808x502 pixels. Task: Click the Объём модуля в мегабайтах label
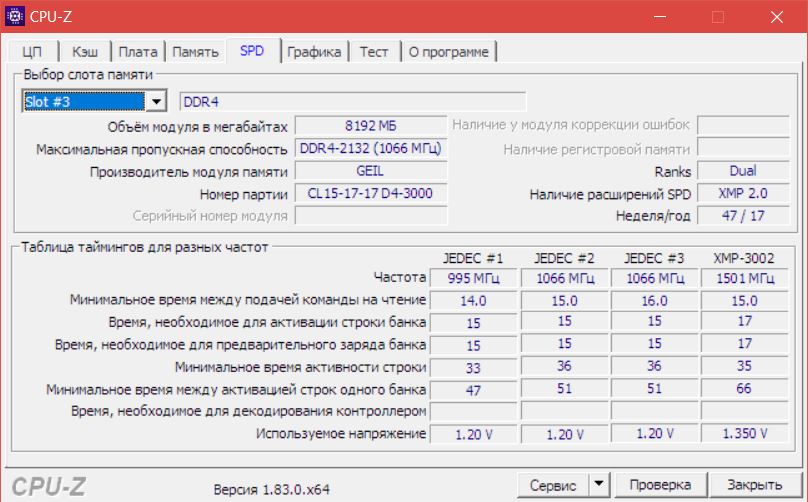click(197, 127)
